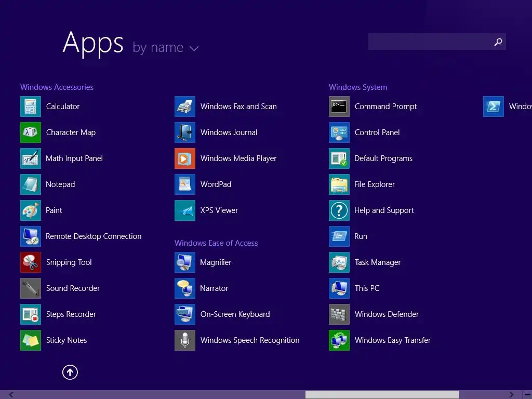
Task: Open the Windows PowerShell icon
Action: pyautogui.click(x=494, y=107)
